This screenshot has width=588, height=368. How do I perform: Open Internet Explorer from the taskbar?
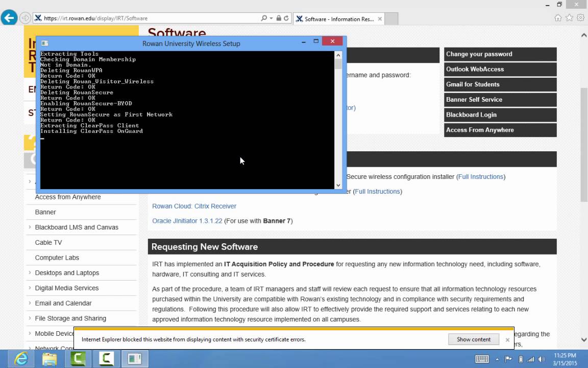point(21,359)
